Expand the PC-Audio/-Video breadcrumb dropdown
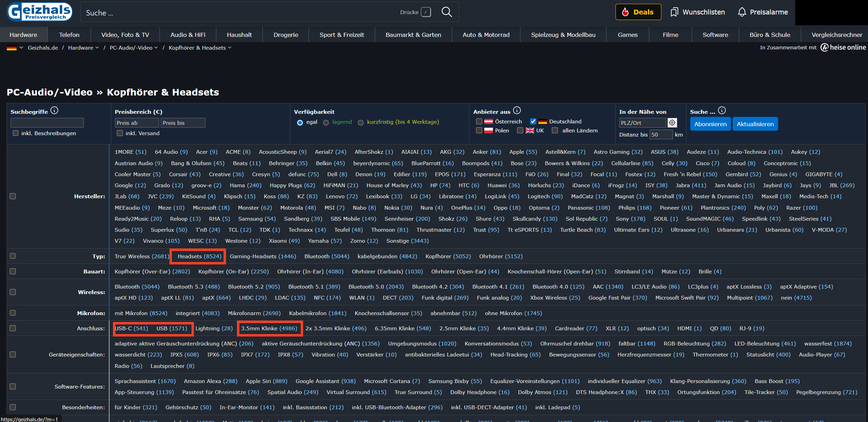Image resolution: width=868 pixels, height=422 pixels. tap(156, 48)
